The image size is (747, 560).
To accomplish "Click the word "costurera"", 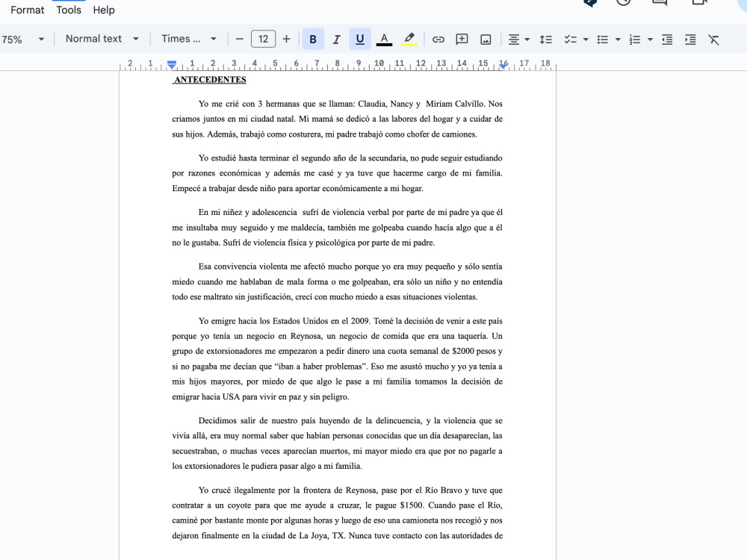I will (x=304, y=134).
